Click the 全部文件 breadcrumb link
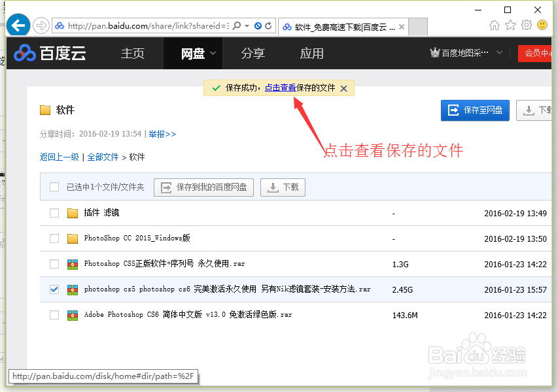 pyautogui.click(x=103, y=157)
